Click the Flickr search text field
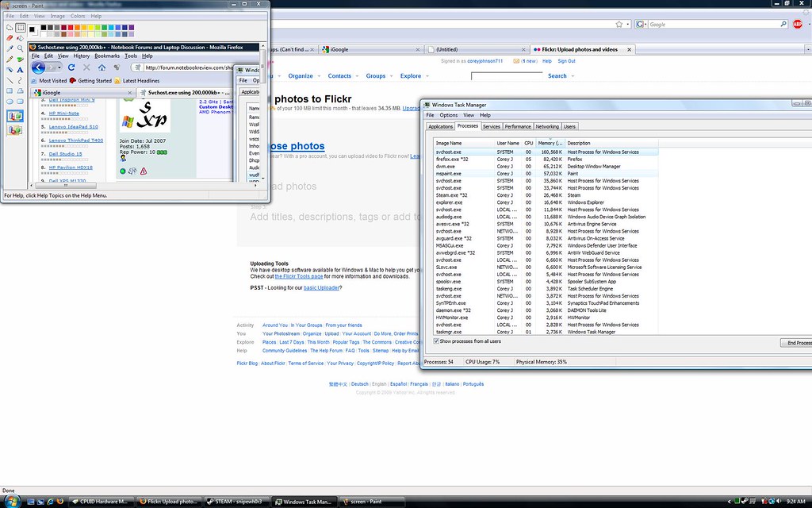 pos(507,76)
